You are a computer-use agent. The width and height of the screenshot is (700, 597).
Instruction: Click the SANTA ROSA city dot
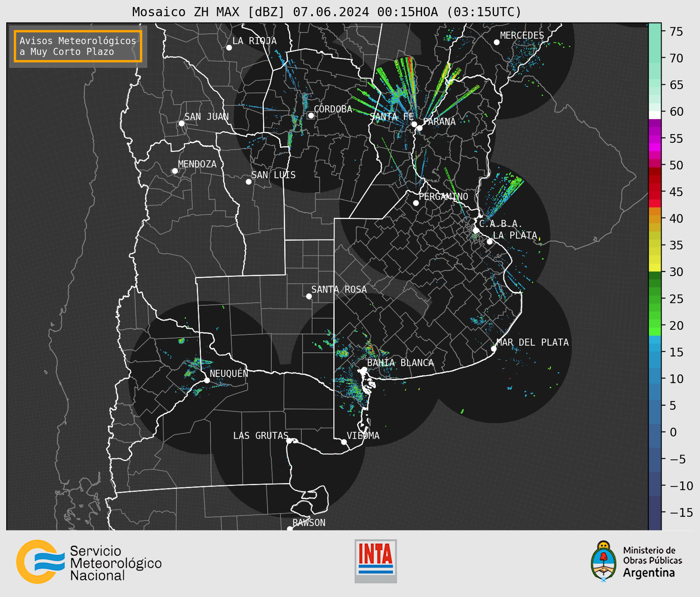[309, 296]
